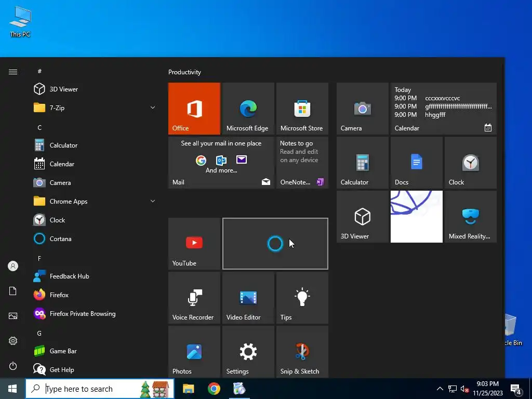The height and width of the screenshot is (399, 532).
Task: Open the Microsoft Store tile
Action: (302, 109)
